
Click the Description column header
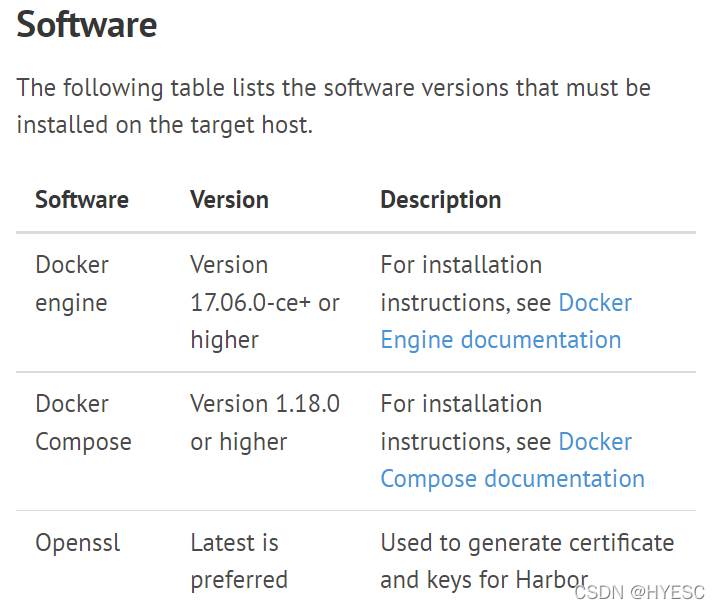(x=440, y=200)
